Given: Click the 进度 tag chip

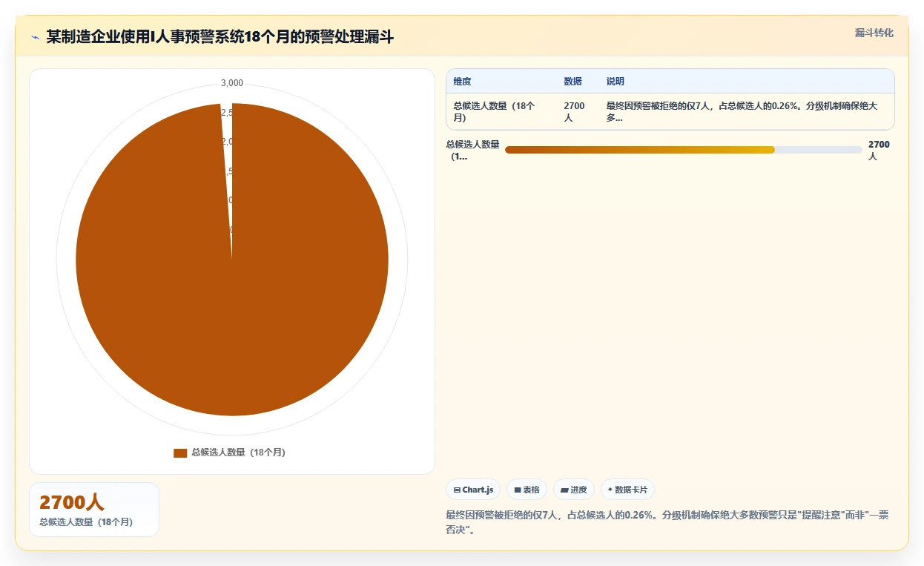Looking at the screenshot, I should 574,490.
